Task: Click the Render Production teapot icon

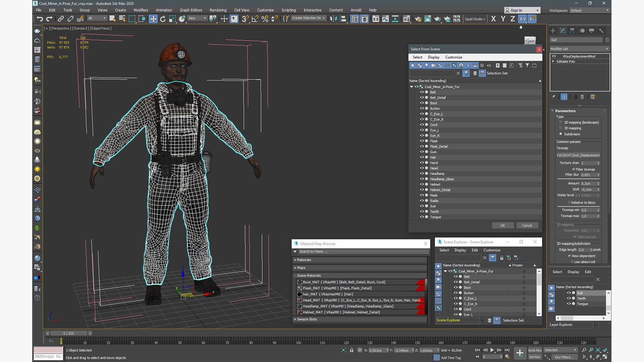Action: 437,19
